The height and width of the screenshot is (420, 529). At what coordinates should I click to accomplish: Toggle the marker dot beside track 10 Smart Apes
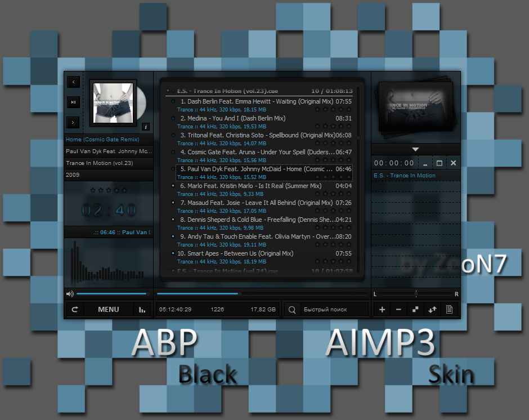click(x=173, y=253)
